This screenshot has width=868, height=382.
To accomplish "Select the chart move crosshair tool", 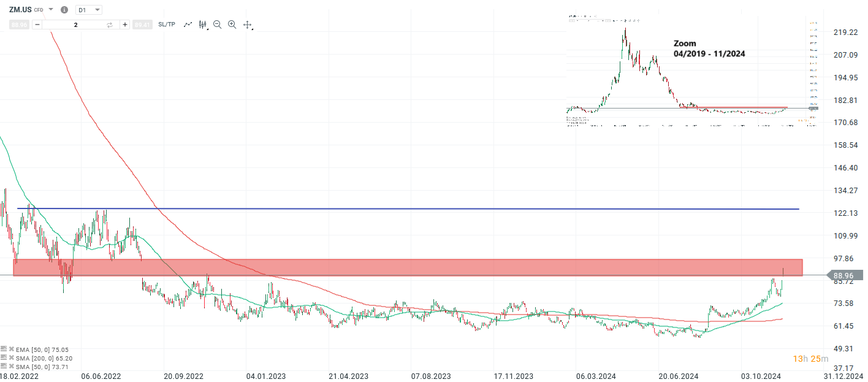I will (x=248, y=24).
